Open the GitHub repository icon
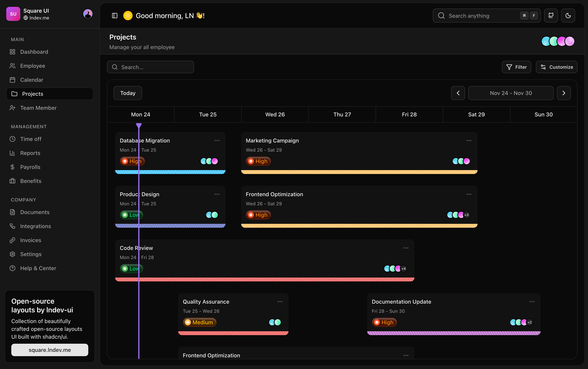The image size is (588, 369). click(551, 16)
